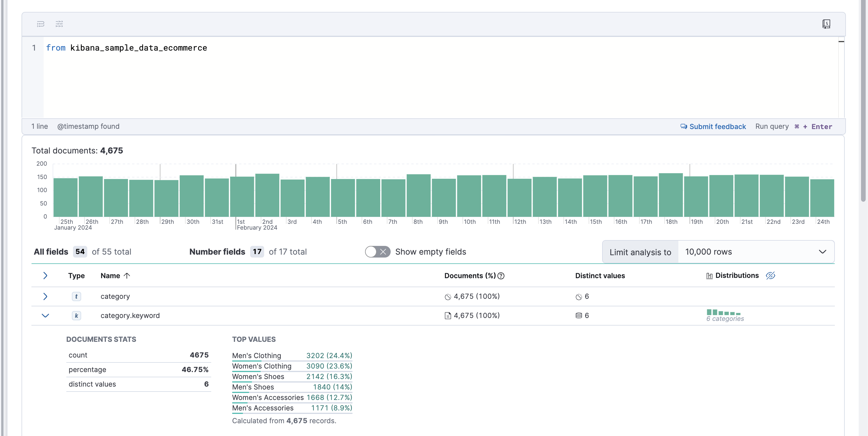
Task: Click the database icon beside category.keyword distinct values
Action: click(579, 315)
